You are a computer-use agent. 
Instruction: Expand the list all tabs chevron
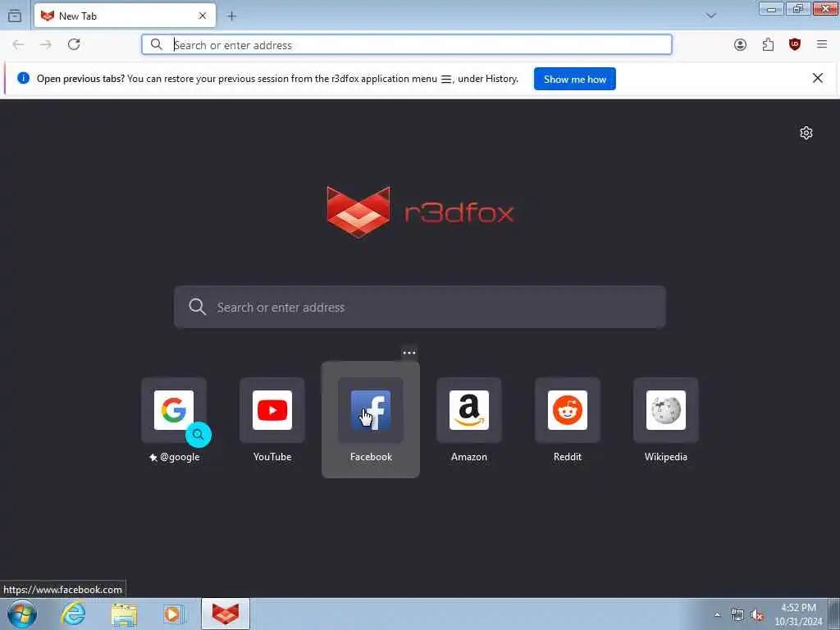pos(711,16)
